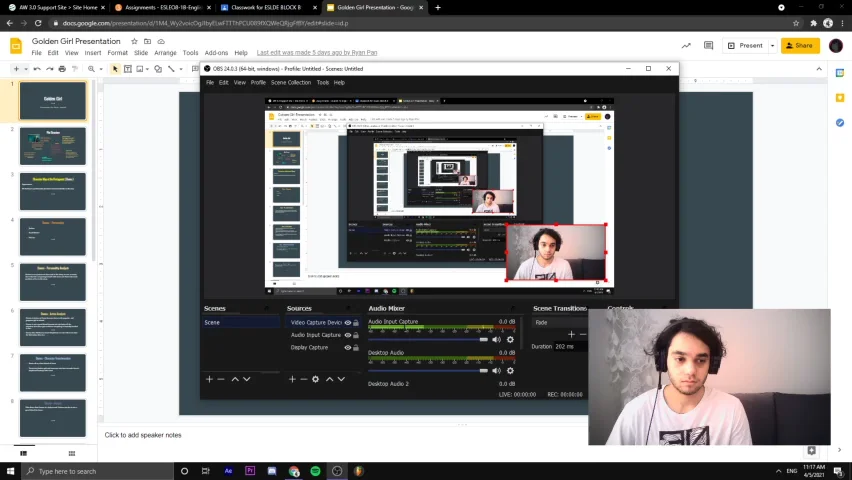
Task: Open Desktop Audio mixer settings gear
Action: click(x=510, y=371)
